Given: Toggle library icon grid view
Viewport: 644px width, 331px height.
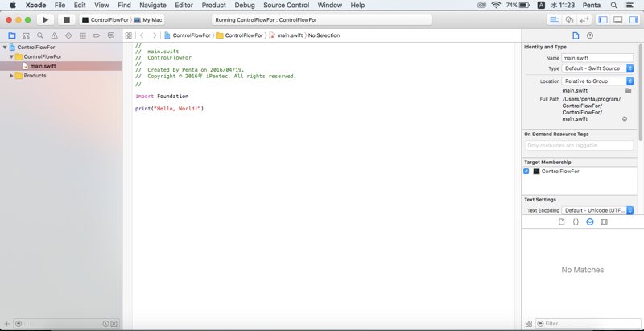Looking at the screenshot, I should click(x=529, y=324).
